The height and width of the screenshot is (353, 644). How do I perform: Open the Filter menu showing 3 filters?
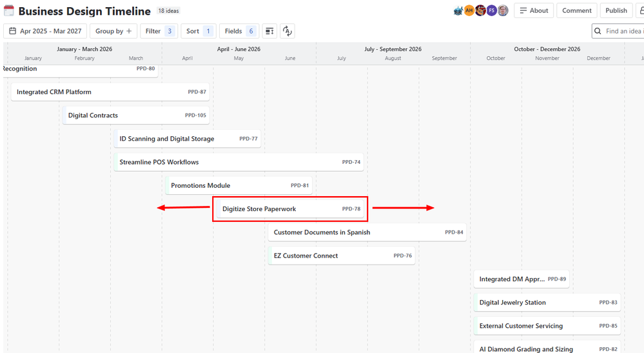159,31
